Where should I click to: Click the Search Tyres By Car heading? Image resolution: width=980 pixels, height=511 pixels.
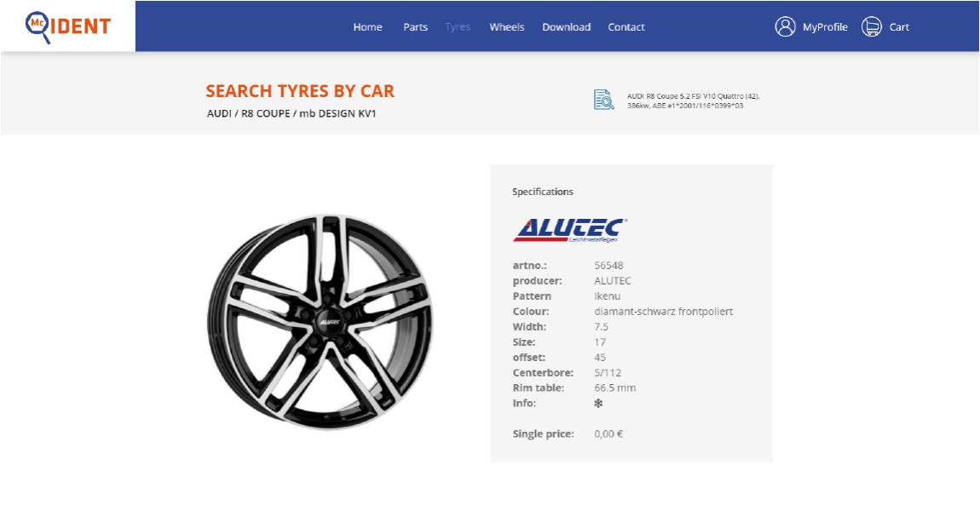(300, 91)
